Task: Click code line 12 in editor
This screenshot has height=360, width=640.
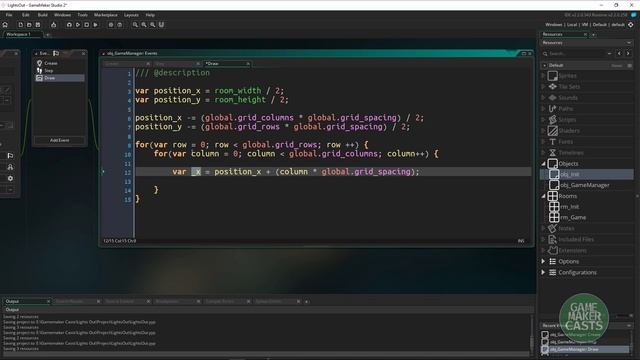Action: pyautogui.click(x=333, y=172)
